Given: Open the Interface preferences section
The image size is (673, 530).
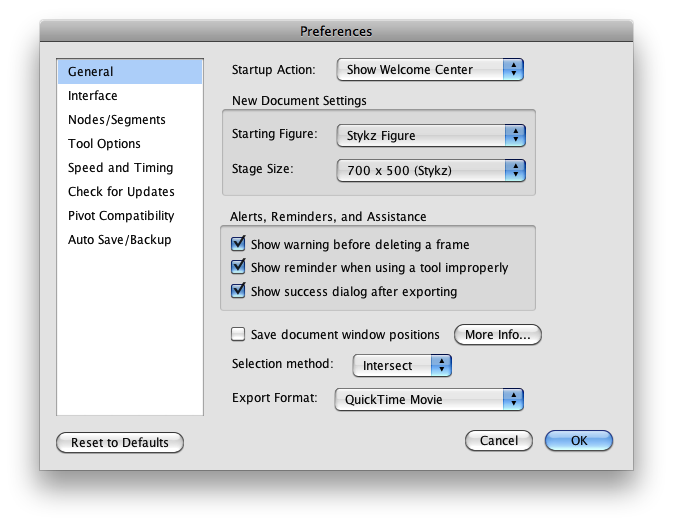Looking at the screenshot, I should coord(130,96).
